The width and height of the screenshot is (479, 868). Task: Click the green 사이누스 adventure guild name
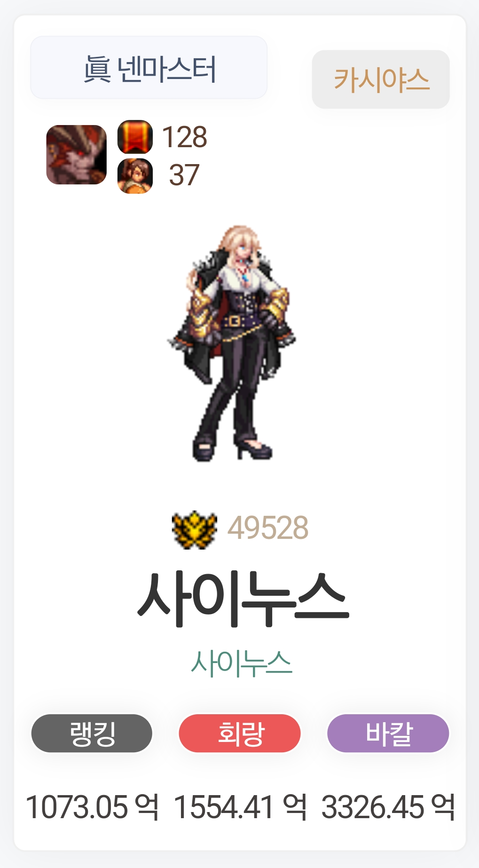coord(242,663)
